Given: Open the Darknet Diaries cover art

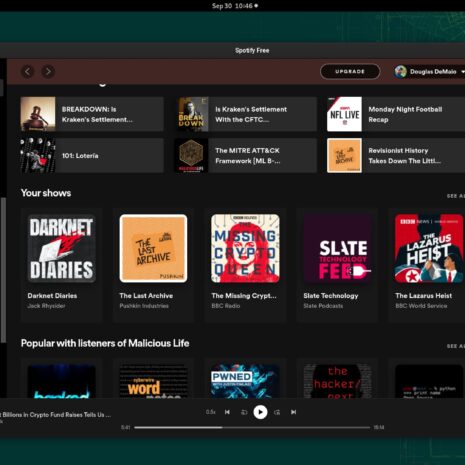Looking at the screenshot, I should (x=61, y=249).
